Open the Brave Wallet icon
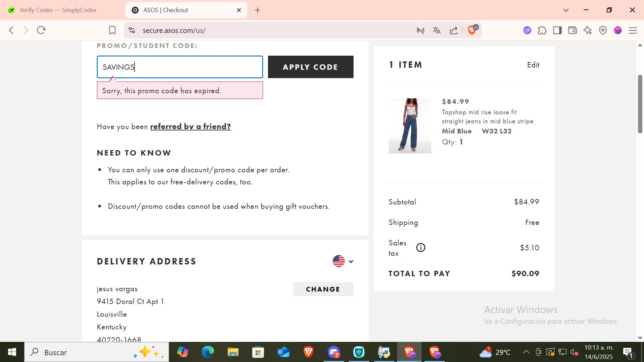Screen dimensions: 644x362 pyautogui.click(x=572, y=30)
